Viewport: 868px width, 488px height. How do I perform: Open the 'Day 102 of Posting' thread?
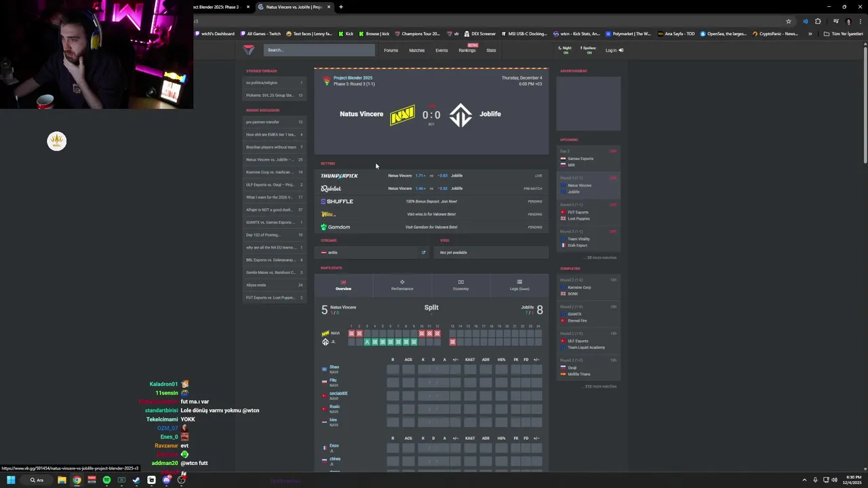(x=275, y=235)
